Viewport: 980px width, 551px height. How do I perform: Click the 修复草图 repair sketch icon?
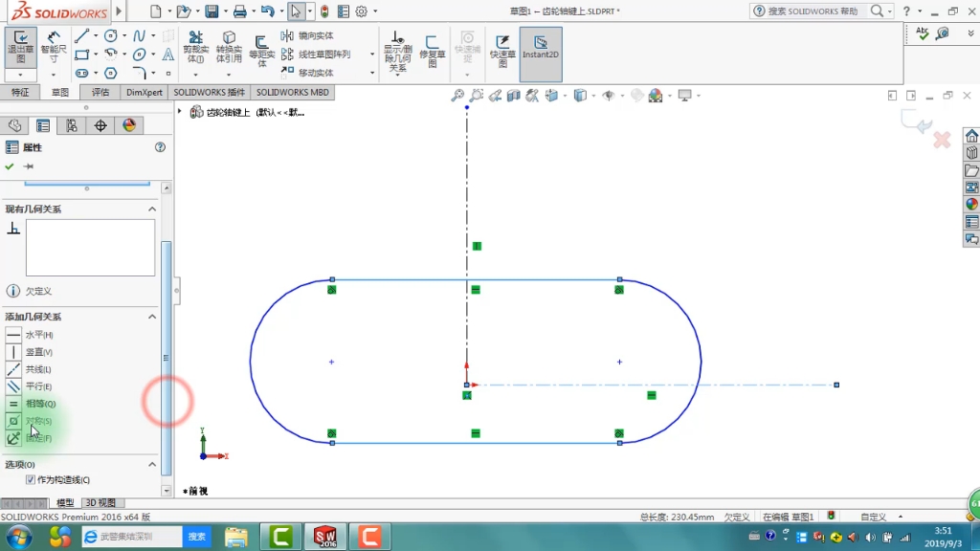[433, 48]
